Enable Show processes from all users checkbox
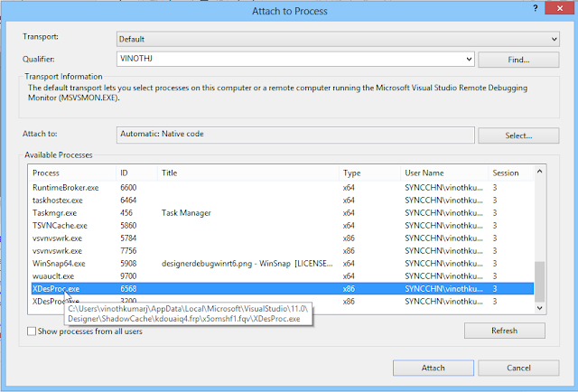Screen dimensions: 578x392 pos(32,331)
